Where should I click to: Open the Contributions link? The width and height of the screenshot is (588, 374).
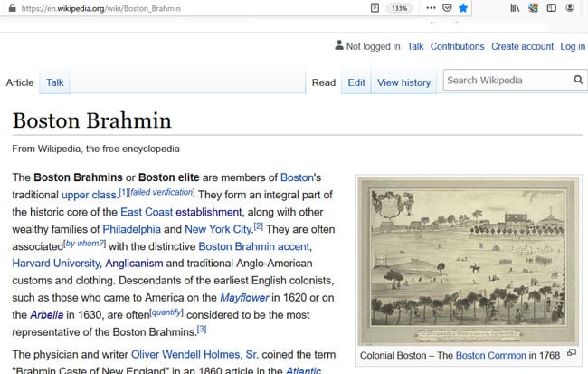coord(457,46)
